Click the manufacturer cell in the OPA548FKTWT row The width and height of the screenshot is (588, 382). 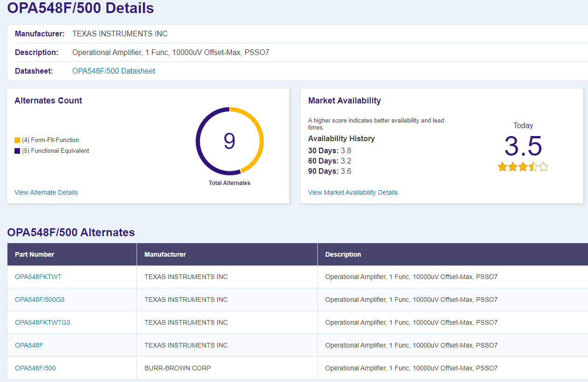(x=227, y=277)
